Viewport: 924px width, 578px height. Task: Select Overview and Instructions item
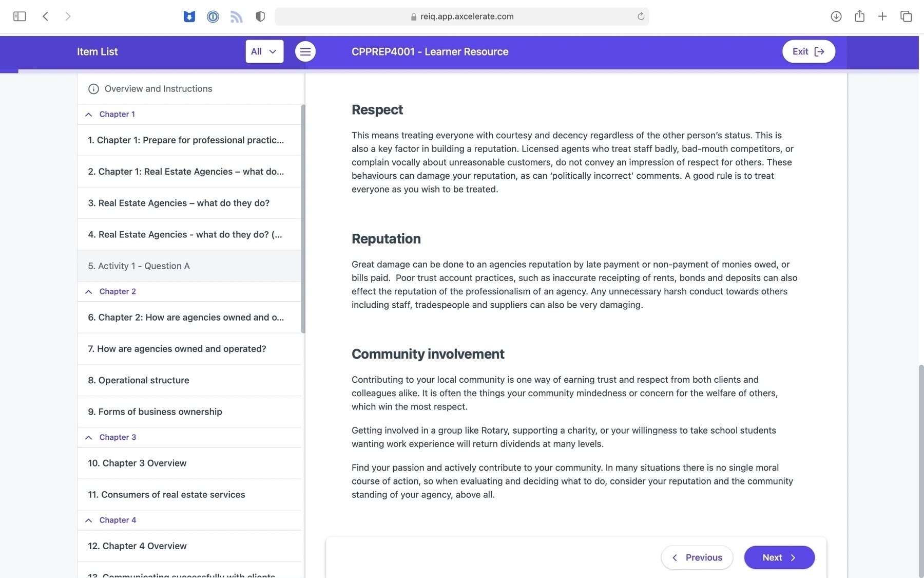(158, 89)
